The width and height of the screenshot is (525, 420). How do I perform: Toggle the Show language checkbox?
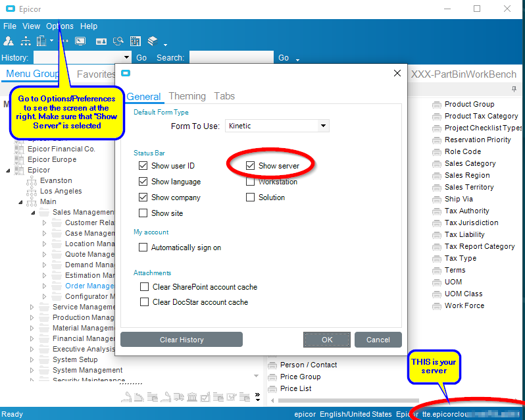(x=143, y=182)
